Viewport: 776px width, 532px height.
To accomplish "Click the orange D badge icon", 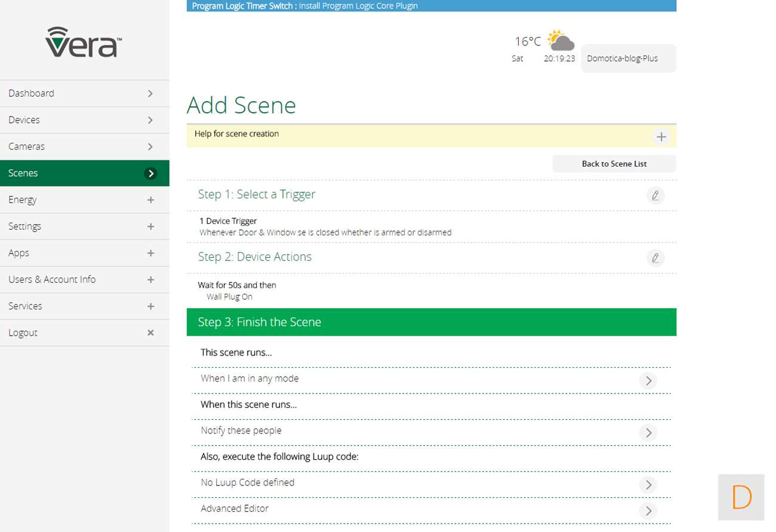I will coord(741,497).
